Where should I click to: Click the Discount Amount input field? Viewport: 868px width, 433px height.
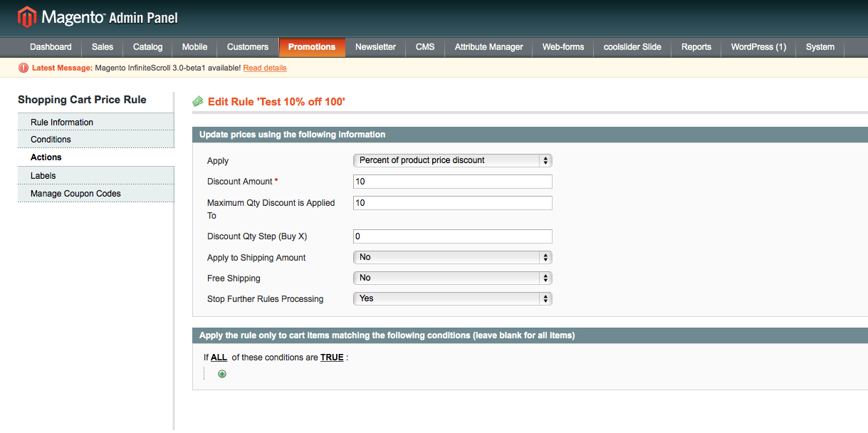[x=453, y=182]
